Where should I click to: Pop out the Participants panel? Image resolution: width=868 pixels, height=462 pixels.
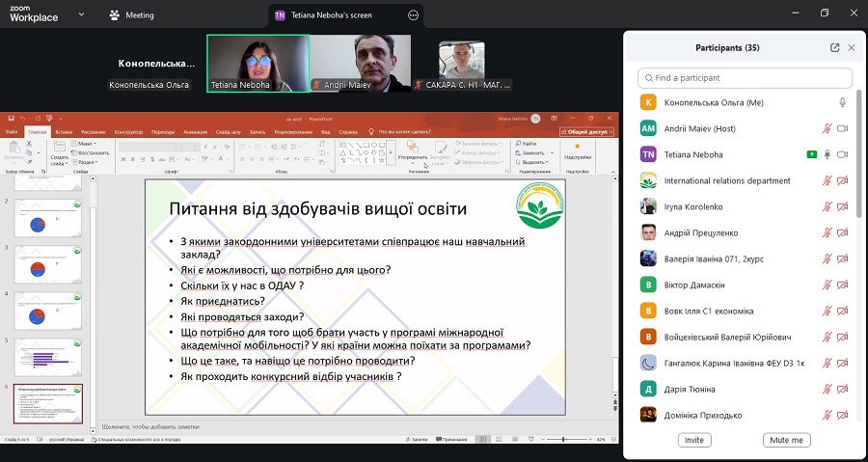834,47
